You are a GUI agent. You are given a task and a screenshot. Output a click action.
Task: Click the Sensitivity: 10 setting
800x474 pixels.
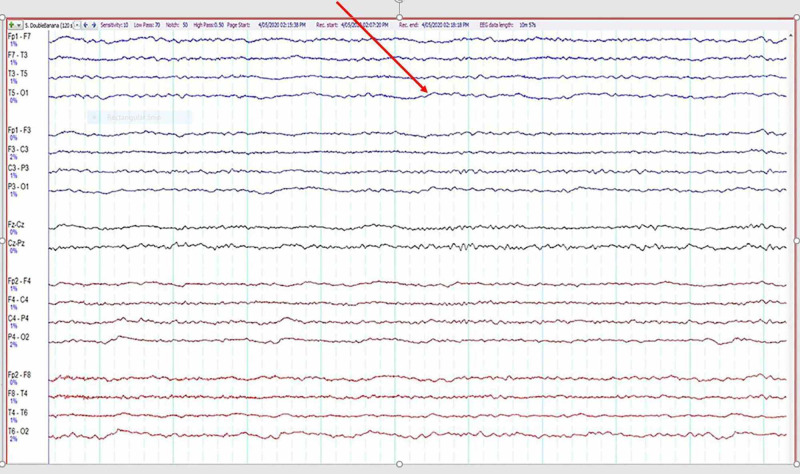[114, 24]
